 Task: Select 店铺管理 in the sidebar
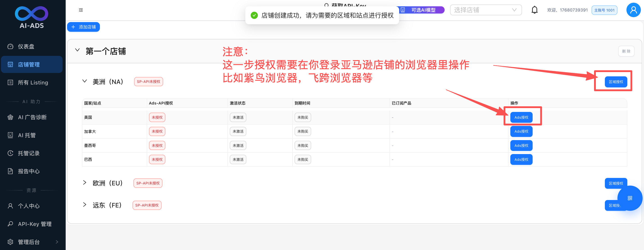(32, 65)
